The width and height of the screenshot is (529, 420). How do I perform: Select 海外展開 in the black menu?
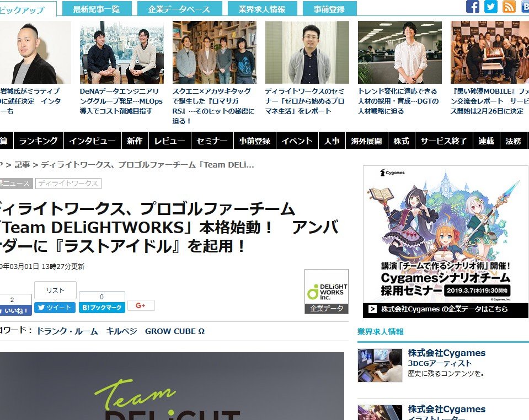click(x=367, y=141)
